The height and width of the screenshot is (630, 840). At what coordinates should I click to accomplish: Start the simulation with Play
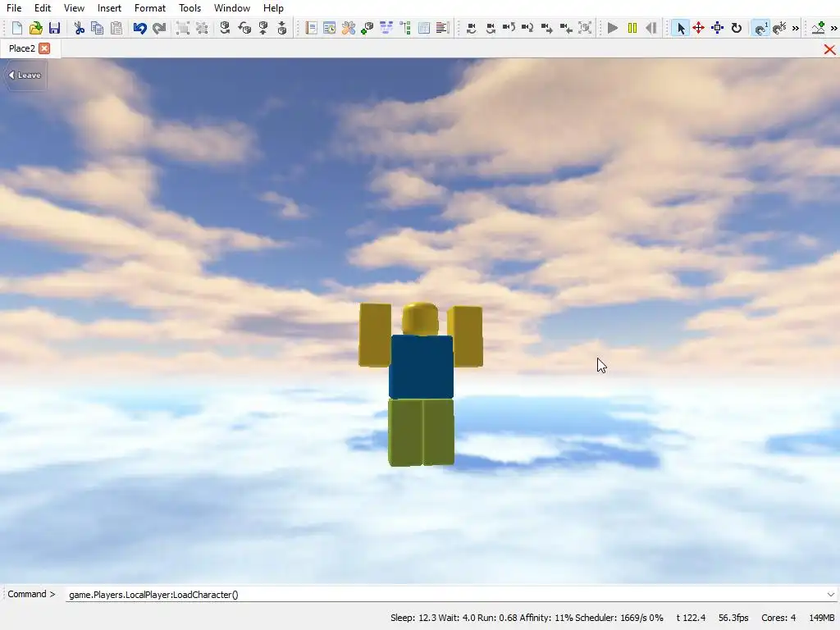pos(613,29)
